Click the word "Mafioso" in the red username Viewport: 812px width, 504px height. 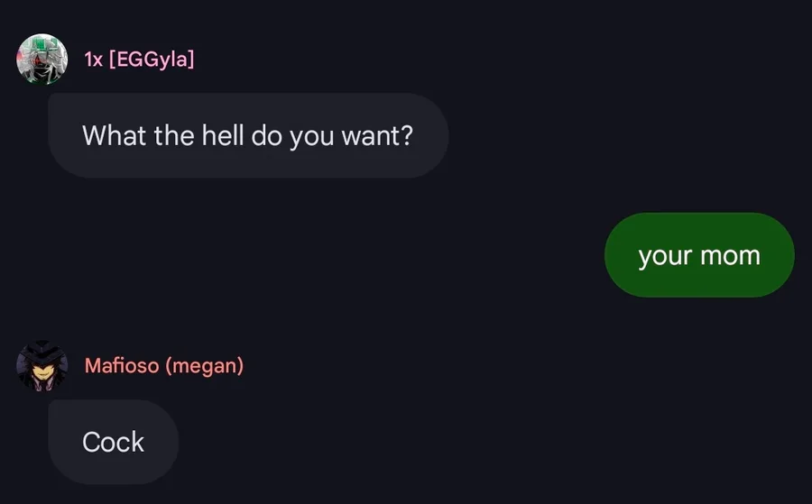tap(122, 366)
